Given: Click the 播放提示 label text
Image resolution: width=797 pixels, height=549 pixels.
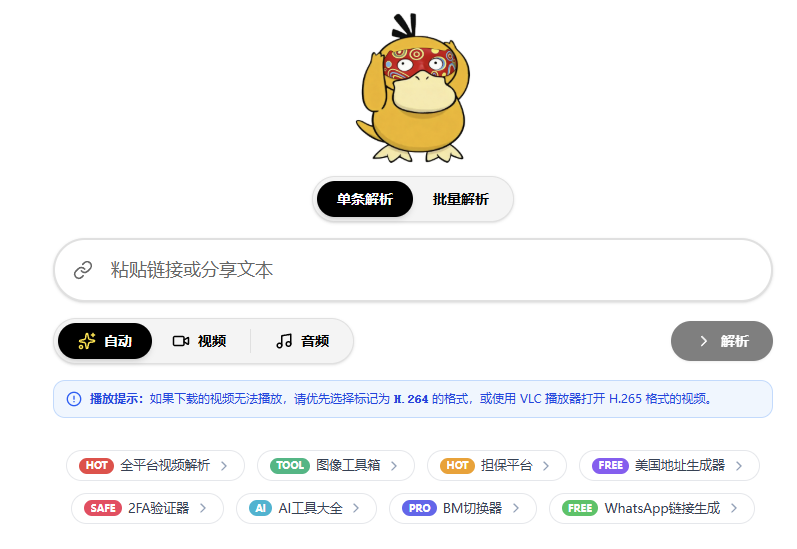Looking at the screenshot, I should pos(116,399).
